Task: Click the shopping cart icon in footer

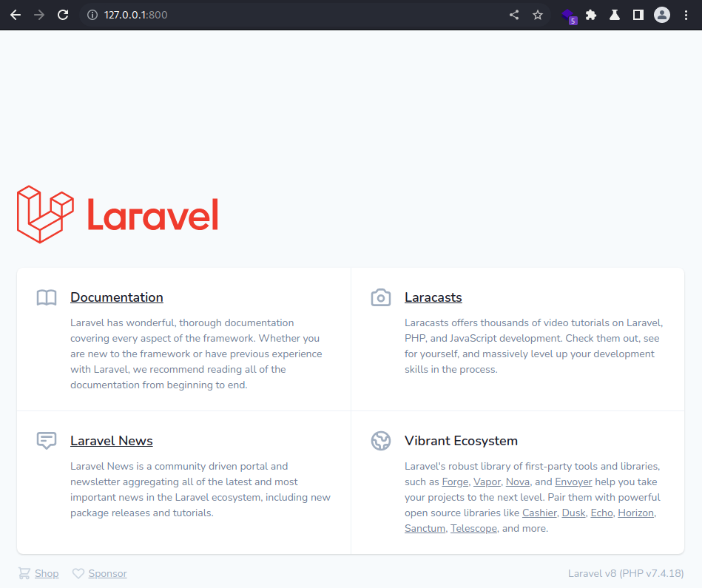Action: pos(24,573)
